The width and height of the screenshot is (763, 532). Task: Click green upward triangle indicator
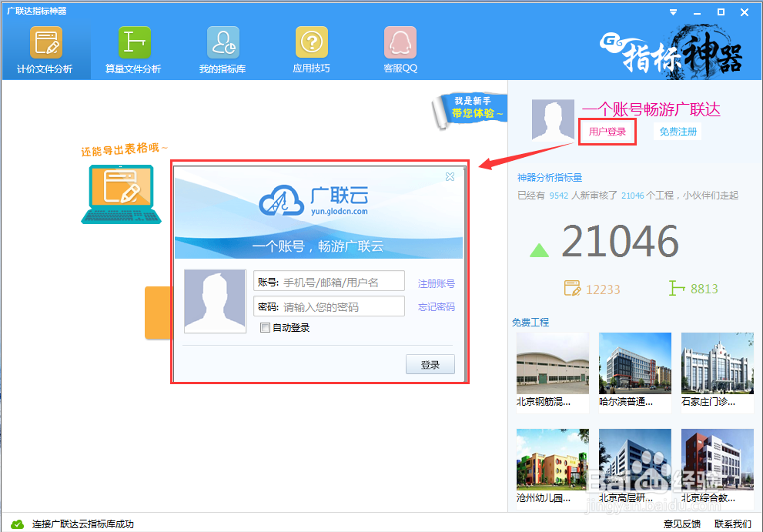pyautogui.click(x=539, y=249)
